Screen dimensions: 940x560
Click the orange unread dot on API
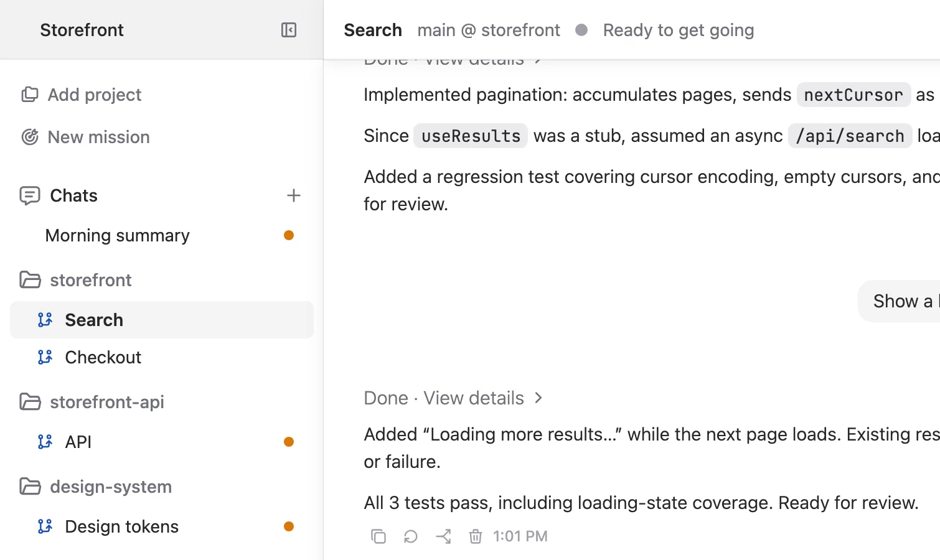[x=289, y=442]
